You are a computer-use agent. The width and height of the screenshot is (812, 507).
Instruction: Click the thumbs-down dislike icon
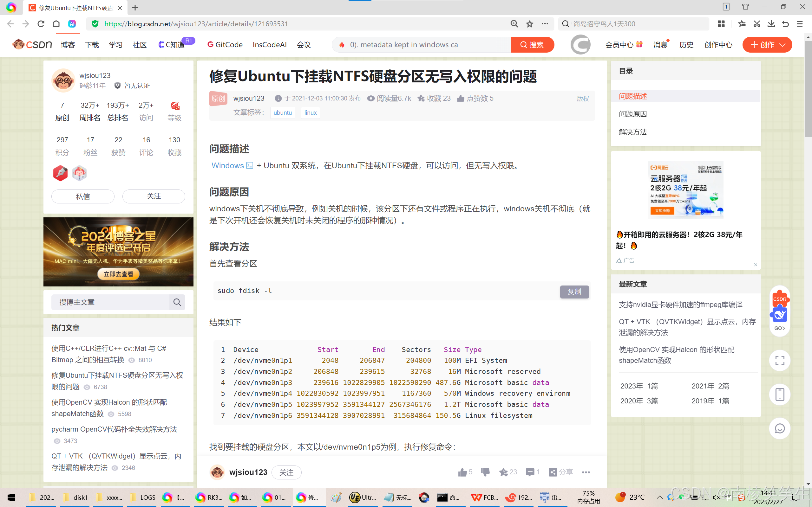click(x=485, y=472)
